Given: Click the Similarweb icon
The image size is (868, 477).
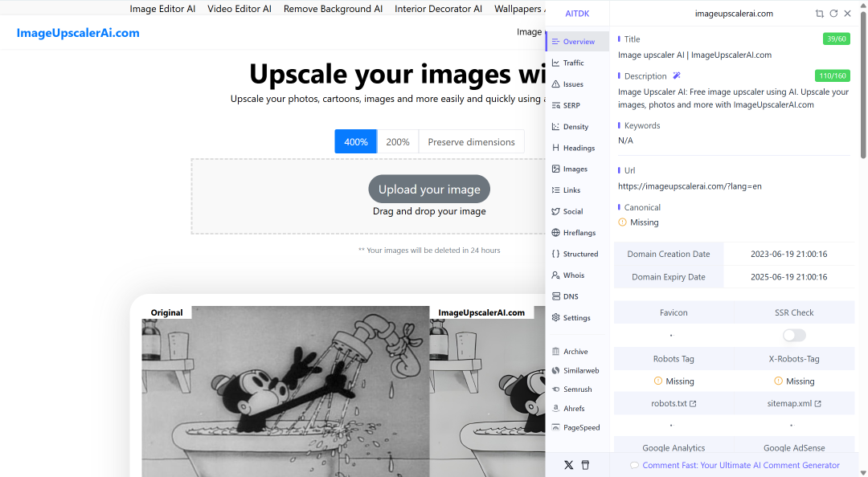Looking at the screenshot, I should (x=556, y=370).
